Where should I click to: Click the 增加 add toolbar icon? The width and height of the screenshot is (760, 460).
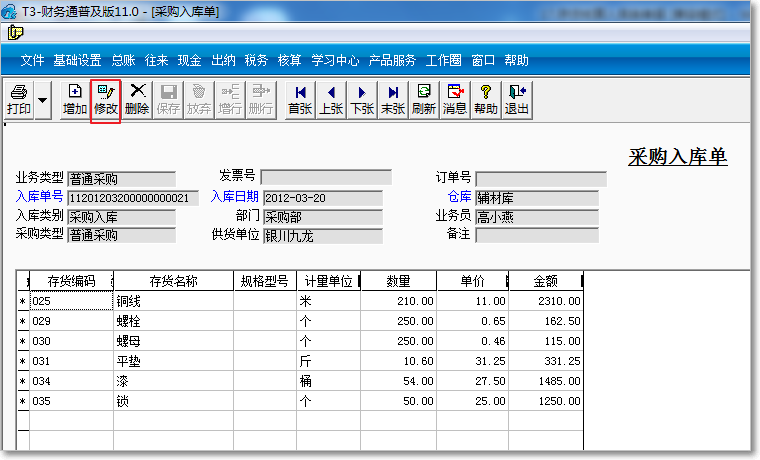[x=75, y=99]
